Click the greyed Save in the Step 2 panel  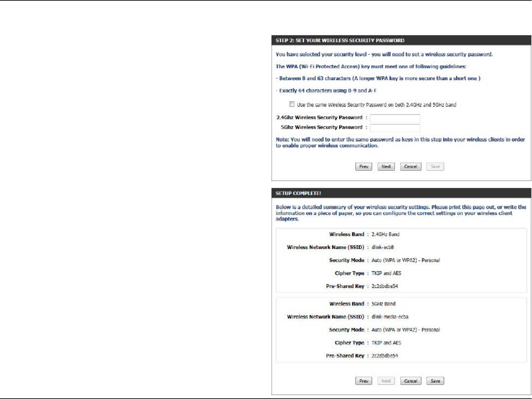[x=435, y=166]
